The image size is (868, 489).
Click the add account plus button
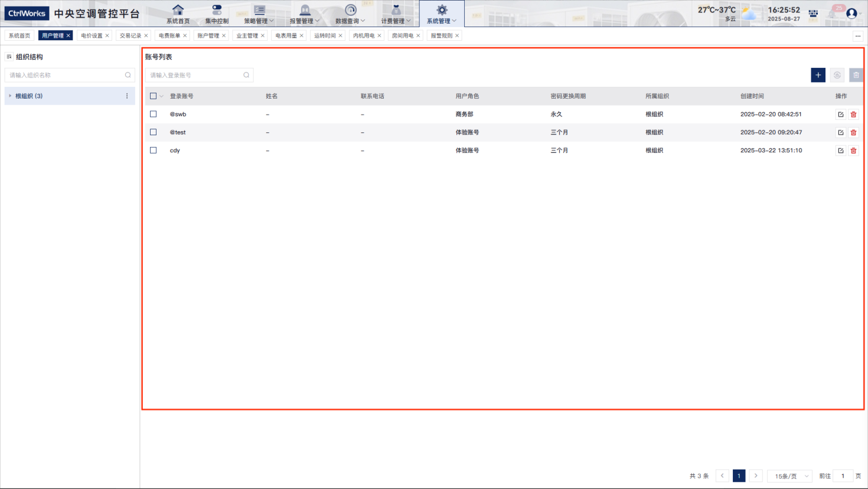(818, 75)
